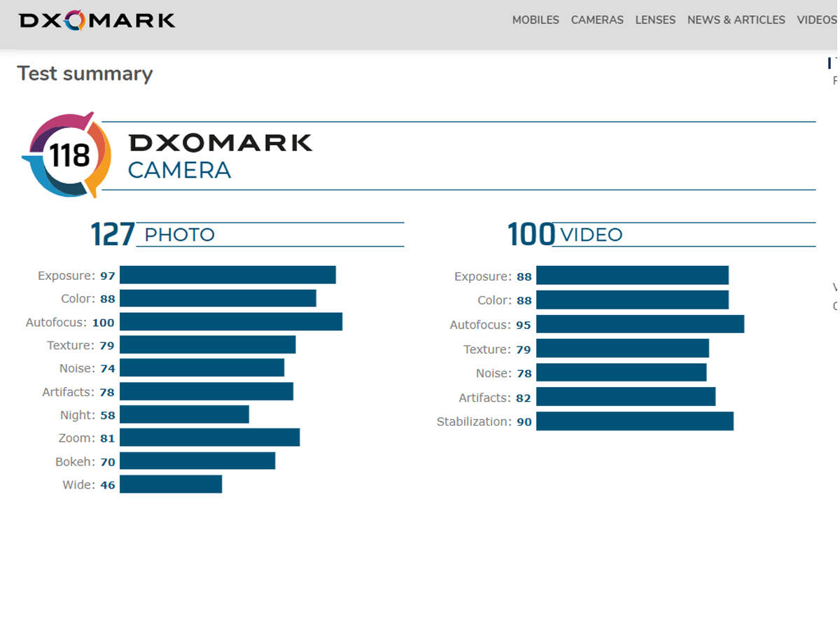Click the Night score bar
This screenshot has height=630, width=840.
[x=184, y=414]
